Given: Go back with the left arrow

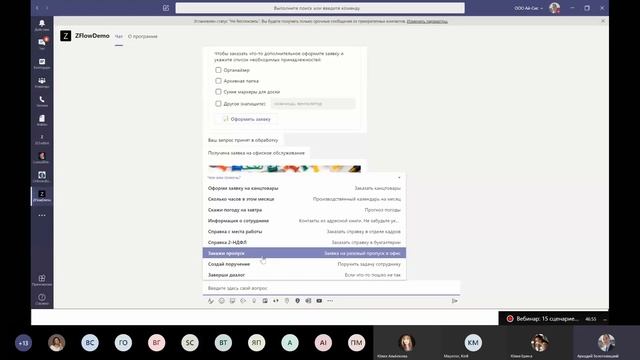Looking at the screenshot, I should 37,8.
